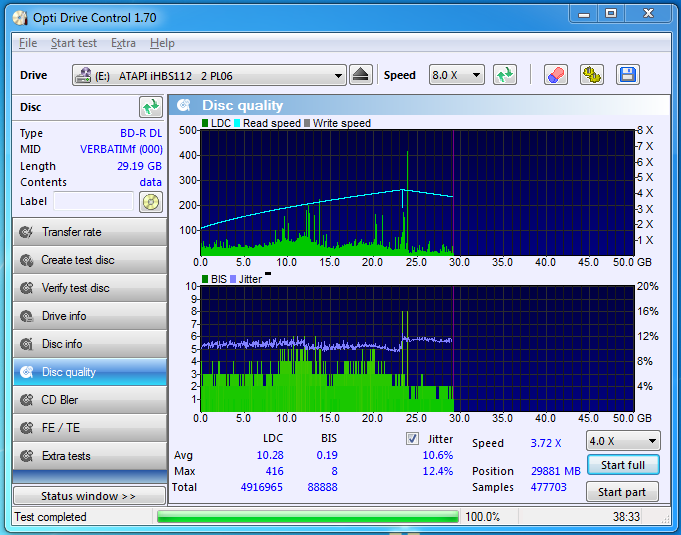
Task: Open the Extra menu
Action: pos(123,43)
